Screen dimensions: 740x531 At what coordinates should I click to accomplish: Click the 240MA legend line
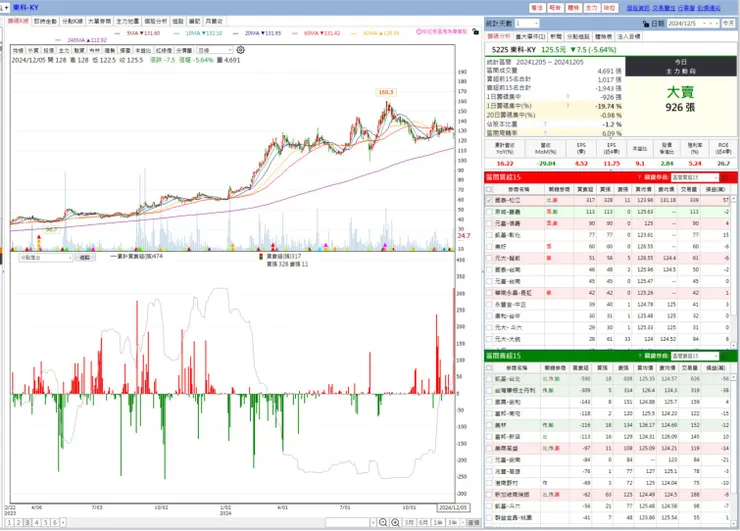tap(81, 40)
